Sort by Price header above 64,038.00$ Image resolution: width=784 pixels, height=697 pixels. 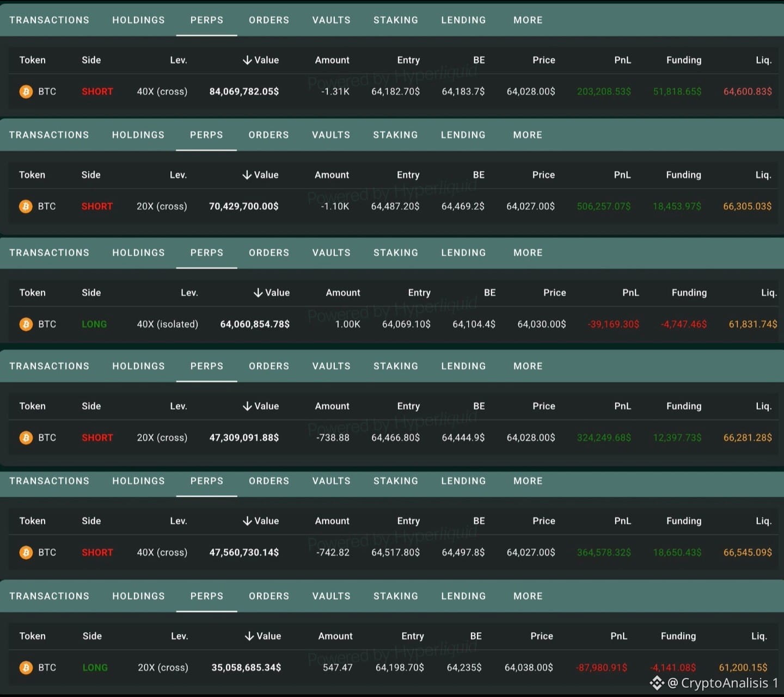coord(542,636)
